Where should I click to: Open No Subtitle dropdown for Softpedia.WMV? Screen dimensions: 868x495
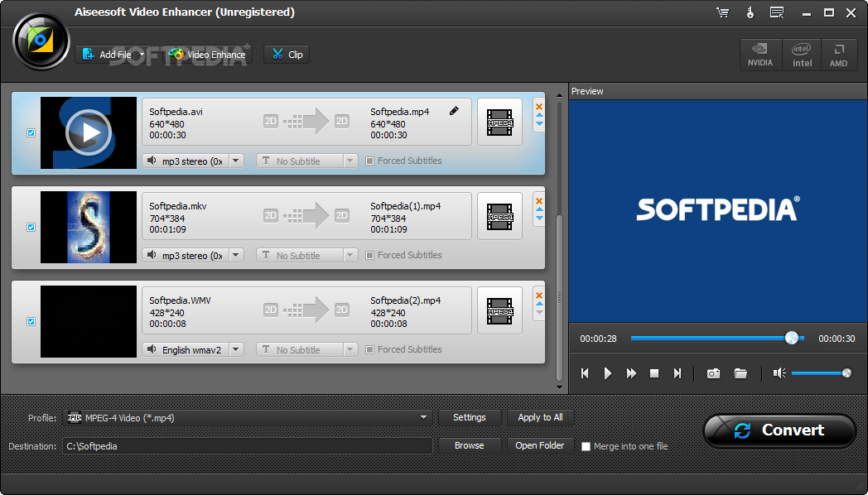(350, 349)
